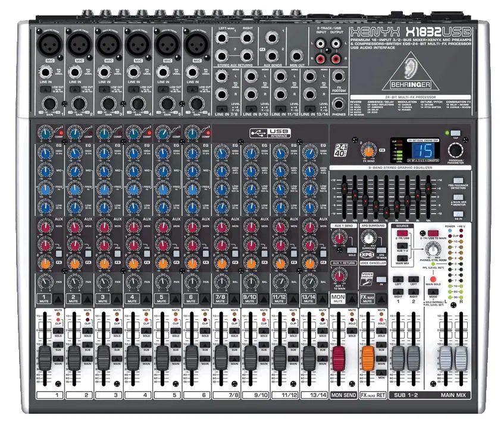Click the 16k graphic EQ slider

click(x=428, y=188)
